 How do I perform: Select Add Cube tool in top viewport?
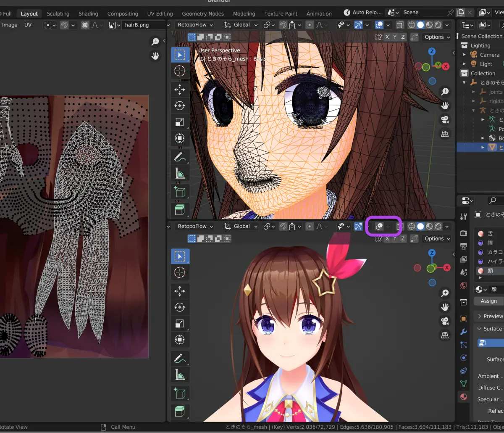click(180, 192)
